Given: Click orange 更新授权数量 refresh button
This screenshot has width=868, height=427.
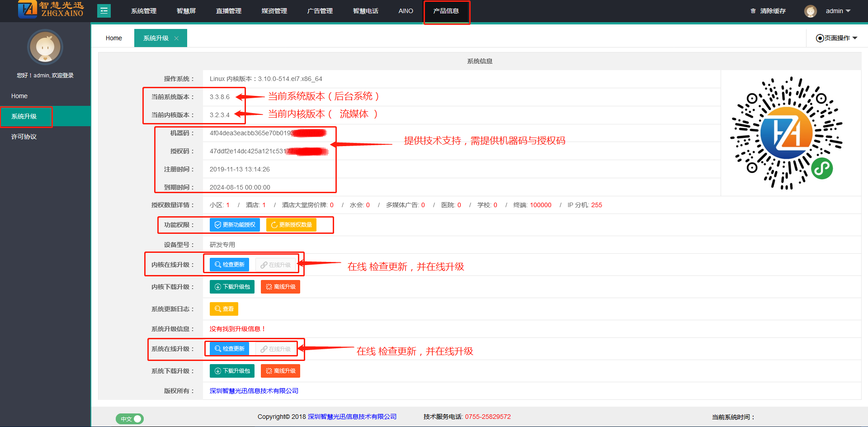Looking at the screenshot, I should tap(291, 225).
